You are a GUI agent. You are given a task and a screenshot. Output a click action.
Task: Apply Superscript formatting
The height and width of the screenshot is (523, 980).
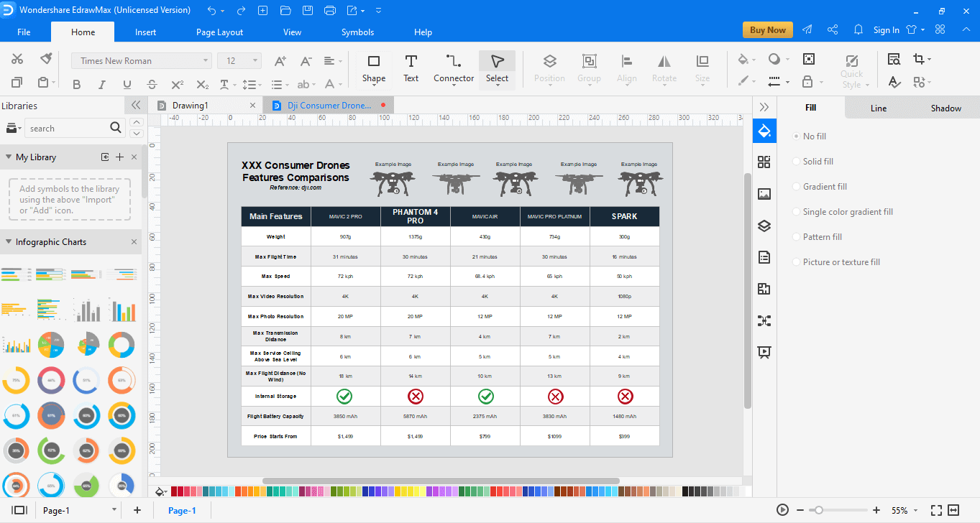coord(178,85)
